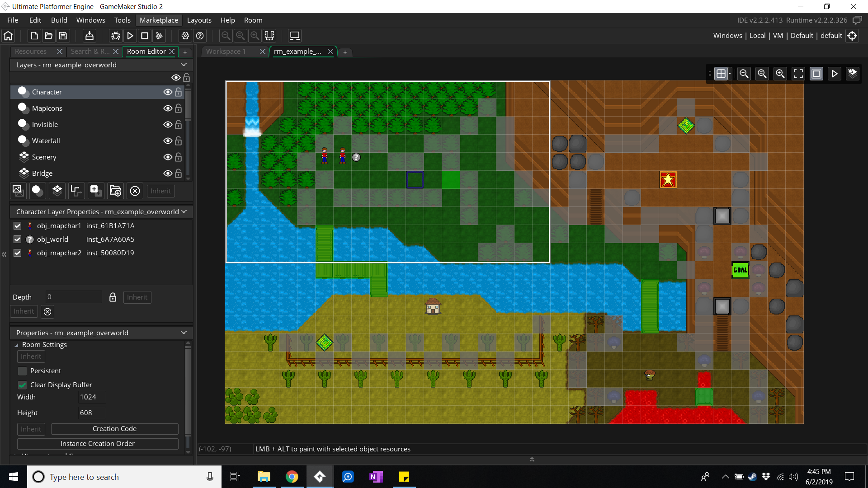Toggle visibility of the Bridge layer
The width and height of the screenshot is (868, 488).
click(x=168, y=174)
